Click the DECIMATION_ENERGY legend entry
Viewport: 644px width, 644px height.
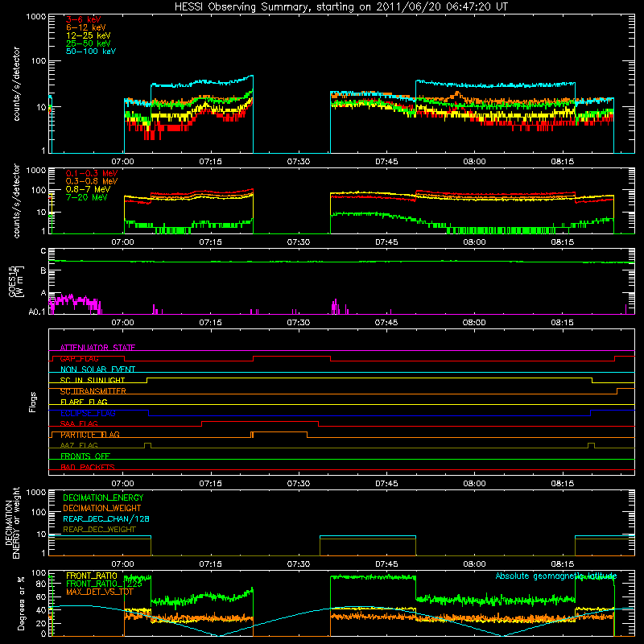[x=103, y=497]
